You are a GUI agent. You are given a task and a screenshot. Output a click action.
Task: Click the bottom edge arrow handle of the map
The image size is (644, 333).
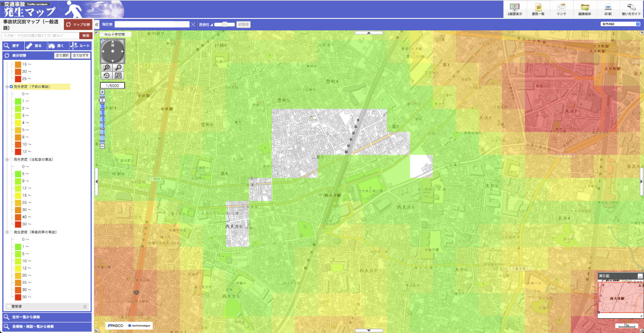(369, 330)
